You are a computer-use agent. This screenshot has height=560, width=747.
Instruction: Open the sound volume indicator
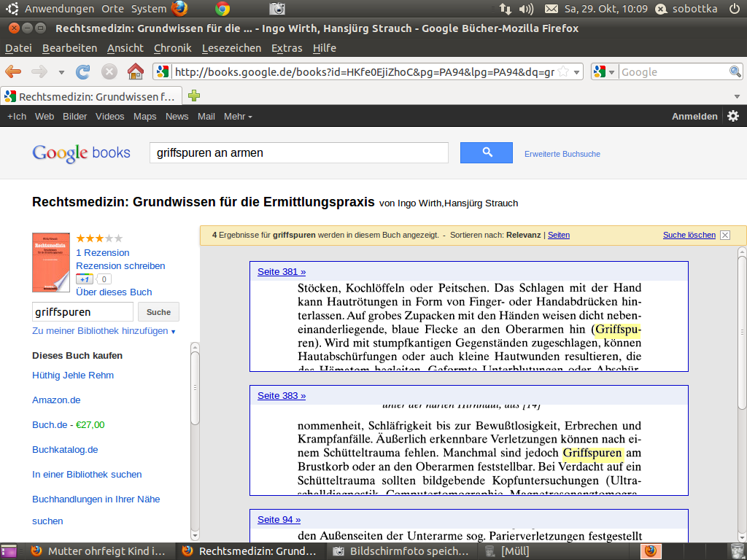point(526,9)
